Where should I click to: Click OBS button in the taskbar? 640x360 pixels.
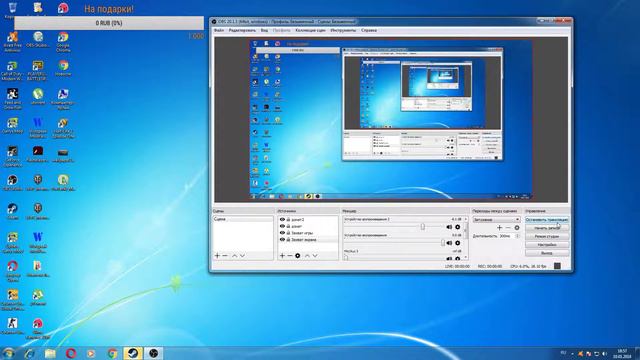pyautogui.click(x=153, y=353)
